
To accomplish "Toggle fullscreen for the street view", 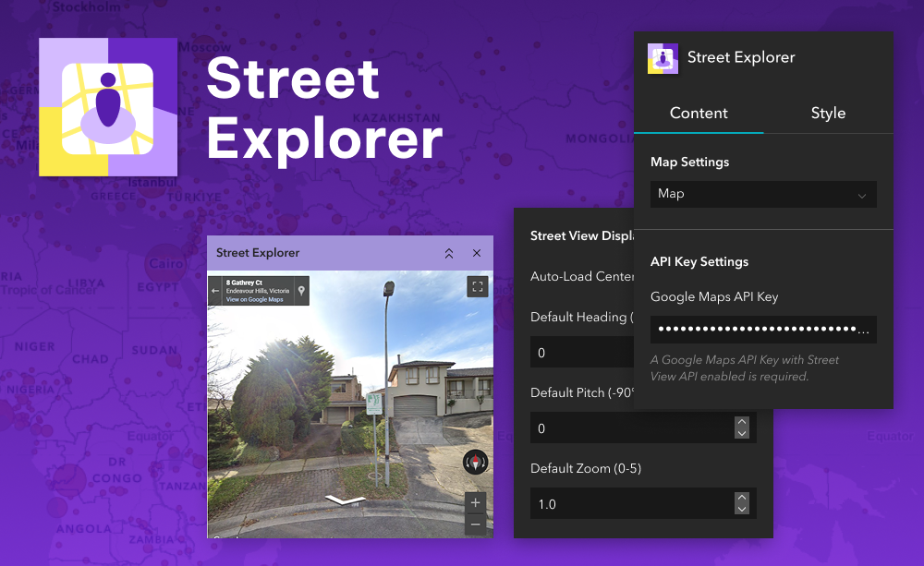I will (478, 286).
